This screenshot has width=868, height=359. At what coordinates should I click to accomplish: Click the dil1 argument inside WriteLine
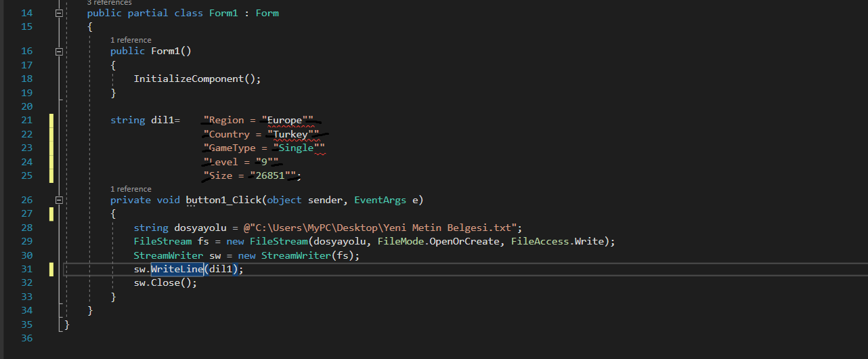coord(221,269)
